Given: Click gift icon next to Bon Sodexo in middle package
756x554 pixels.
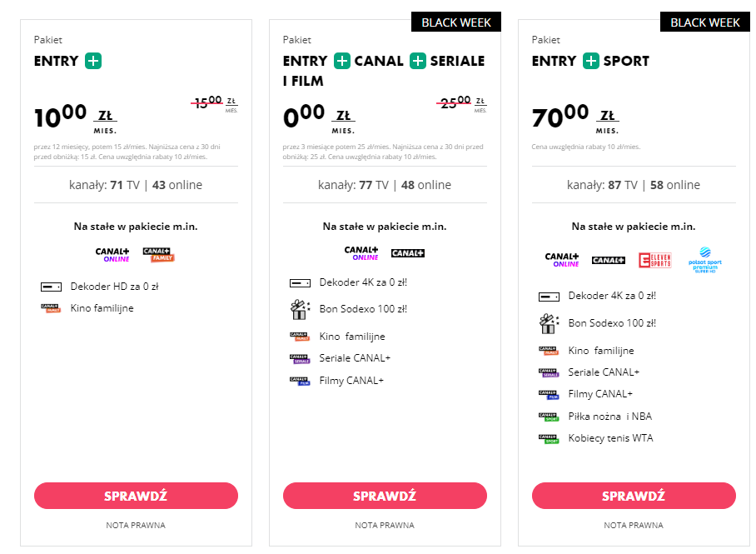Looking at the screenshot, I should click(300, 309).
